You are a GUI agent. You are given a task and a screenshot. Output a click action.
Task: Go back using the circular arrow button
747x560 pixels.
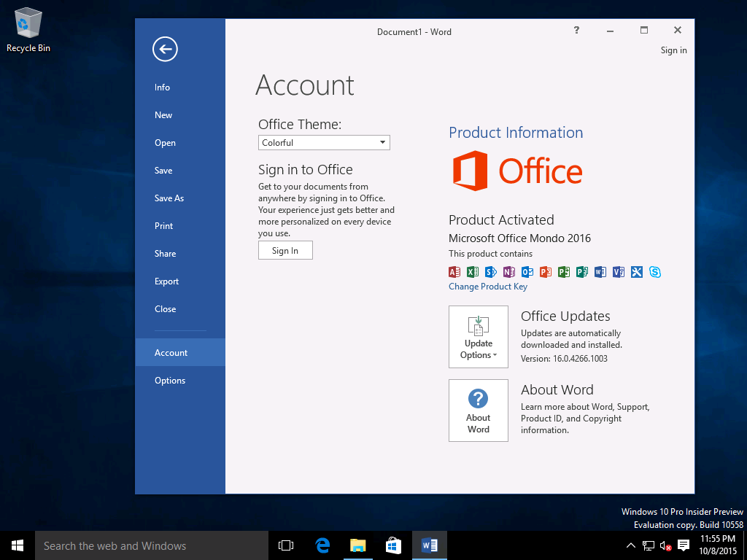click(165, 49)
